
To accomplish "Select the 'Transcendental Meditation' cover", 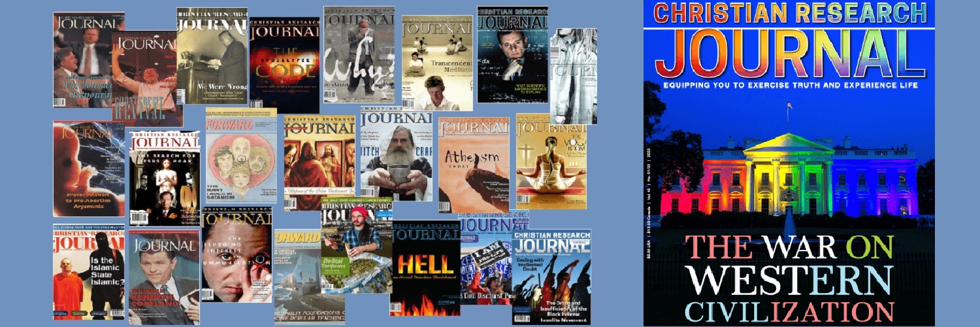I will click(436, 63).
